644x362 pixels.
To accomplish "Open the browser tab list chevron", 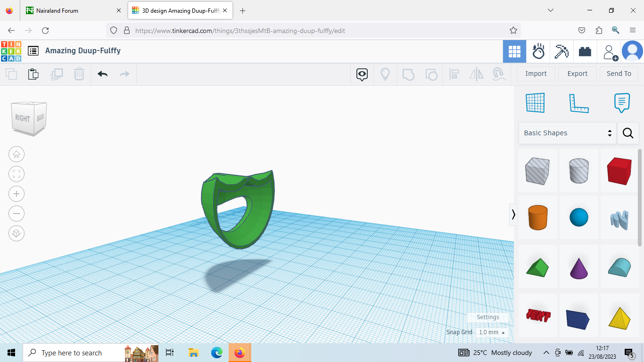I will coord(551,10).
